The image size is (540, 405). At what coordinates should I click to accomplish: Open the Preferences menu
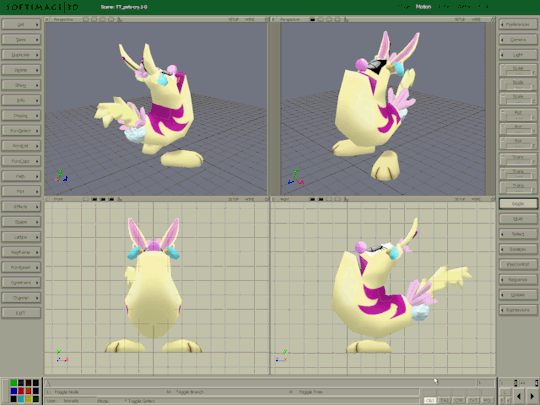tap(518, 24)
